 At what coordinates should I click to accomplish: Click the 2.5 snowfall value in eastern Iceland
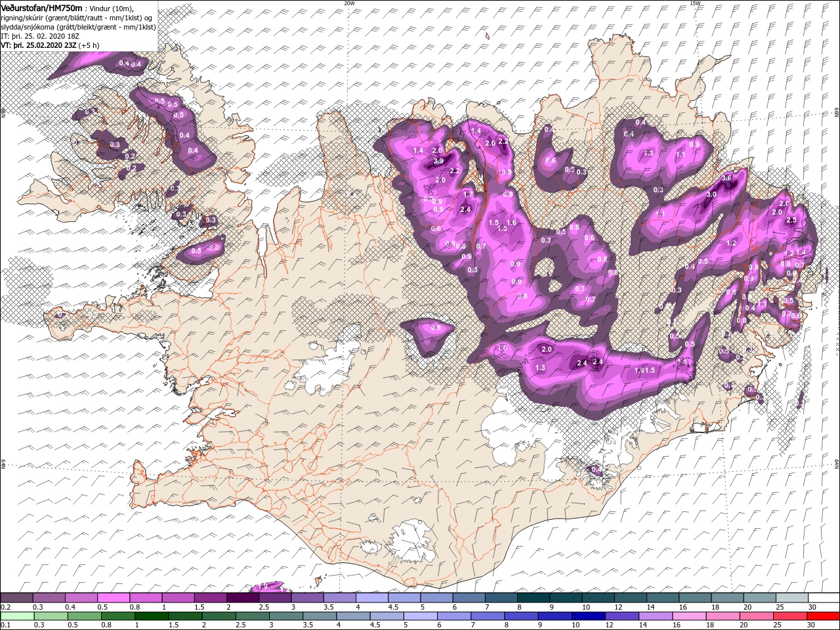coord(791,220)
